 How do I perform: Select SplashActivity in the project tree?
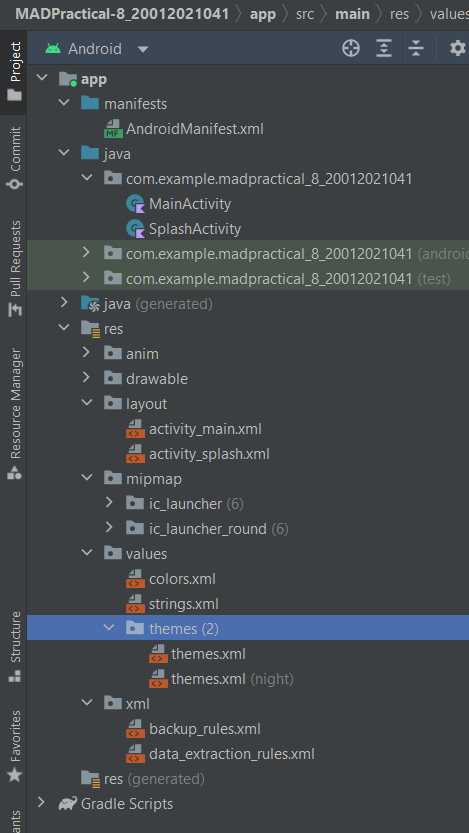(x=195, y=229)
